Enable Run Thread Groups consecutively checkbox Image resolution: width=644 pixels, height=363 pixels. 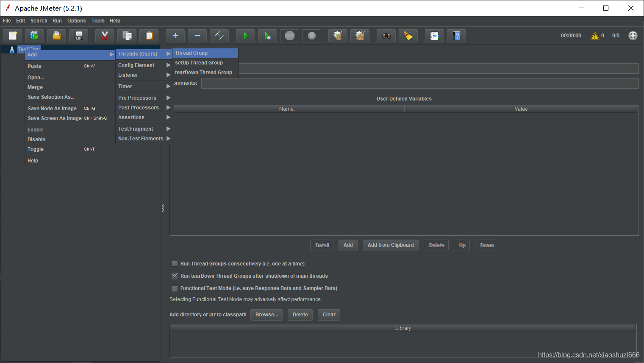(175, 264)
